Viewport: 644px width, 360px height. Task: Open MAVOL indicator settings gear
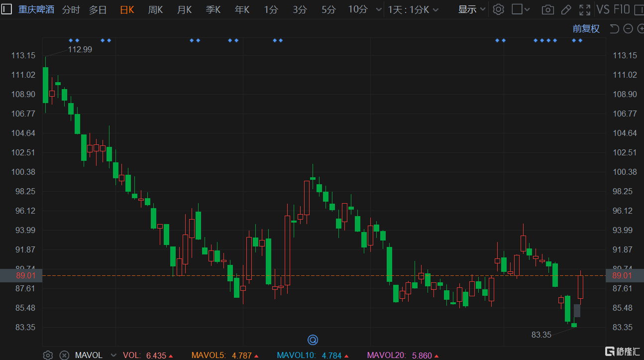(48, 355)
